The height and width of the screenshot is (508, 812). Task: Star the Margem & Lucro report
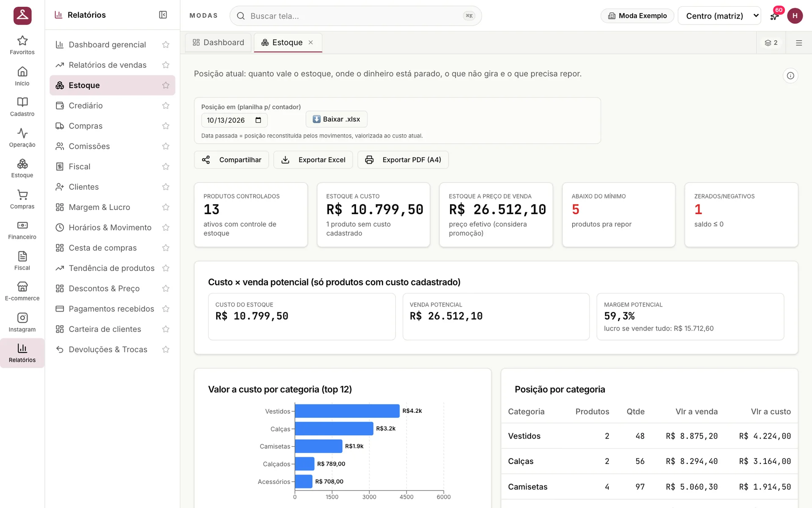tap(166, 207)
